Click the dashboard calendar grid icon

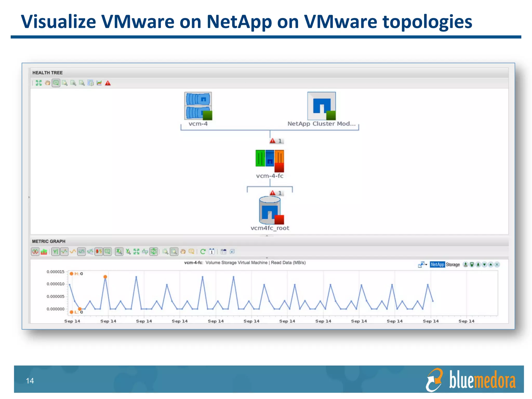pos(223,251)
